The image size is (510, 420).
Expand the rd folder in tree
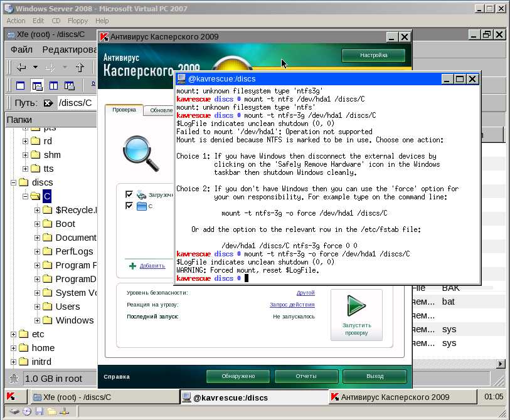coord(25,141)
